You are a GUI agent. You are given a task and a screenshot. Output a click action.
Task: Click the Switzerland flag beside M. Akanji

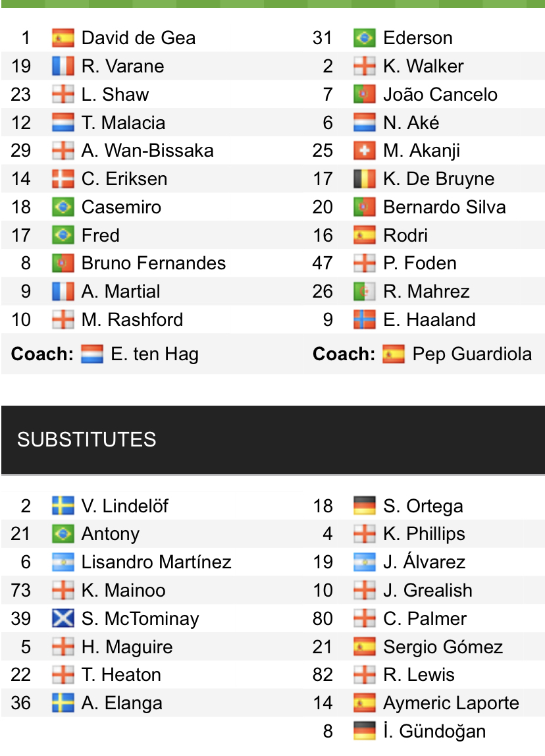(364, 151)
